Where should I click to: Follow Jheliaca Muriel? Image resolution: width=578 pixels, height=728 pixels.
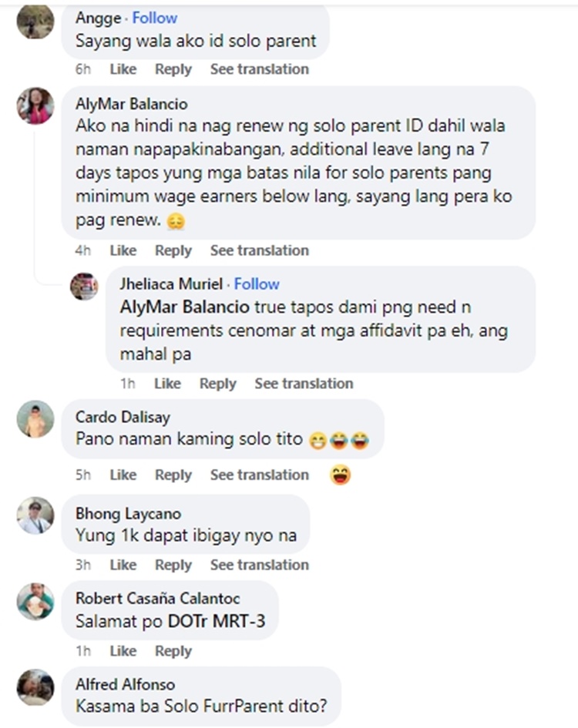(257, 284)
